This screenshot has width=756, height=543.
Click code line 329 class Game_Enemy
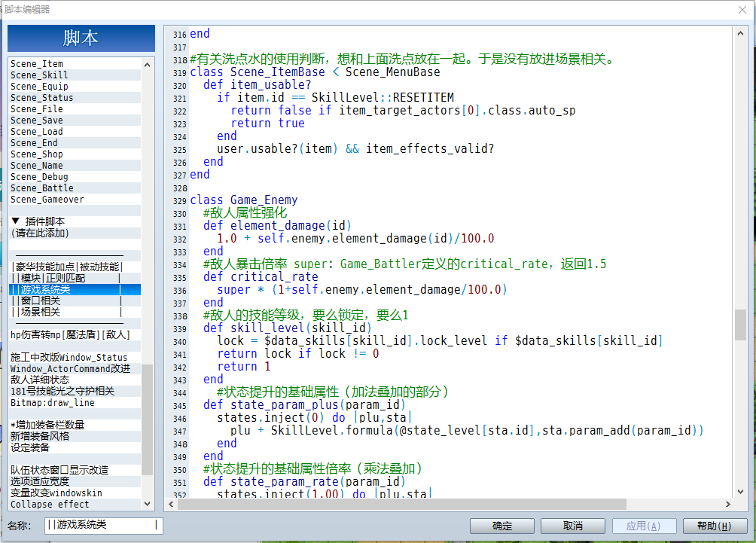pyautogui.click(x=243, y=200)
